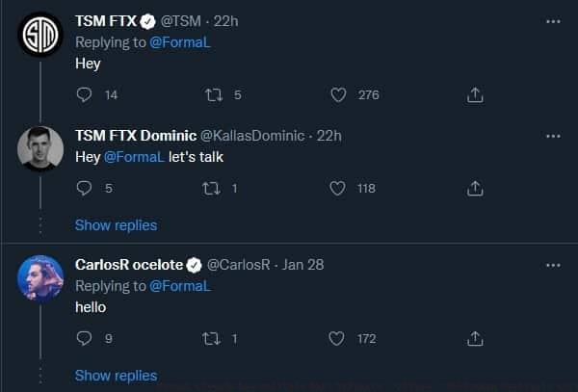Reply to TSM FTX's "Hey" tweet
Screen dimensions: 578x392
(x=84, y=94)
